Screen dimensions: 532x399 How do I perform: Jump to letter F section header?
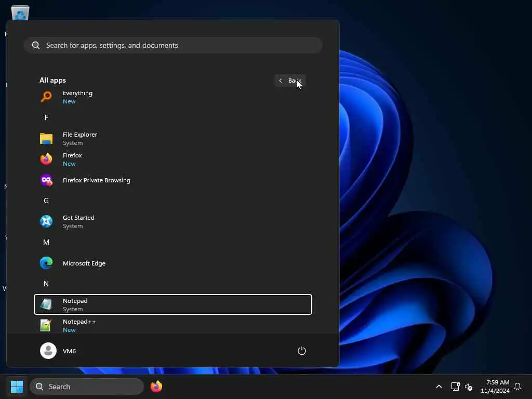click(46, 117)
